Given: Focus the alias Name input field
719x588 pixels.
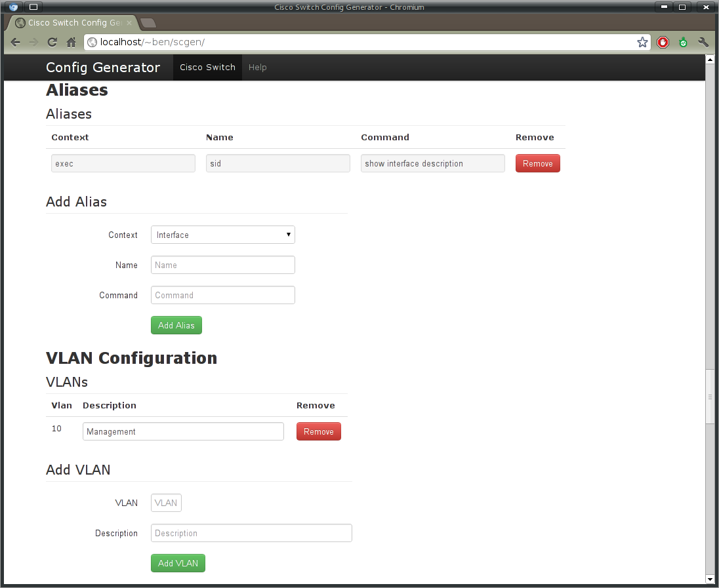Looking at the screenshot, I should click(x=222, y=265).
